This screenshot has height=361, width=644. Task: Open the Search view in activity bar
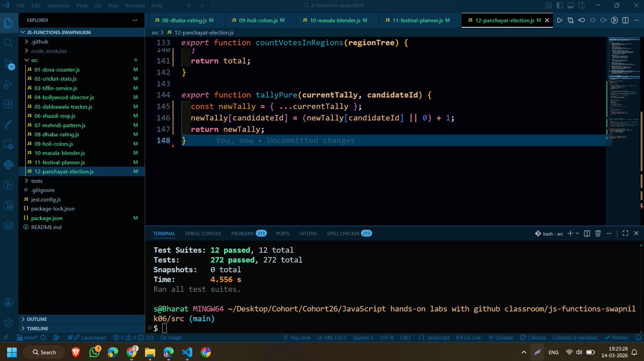pos(8,43)
